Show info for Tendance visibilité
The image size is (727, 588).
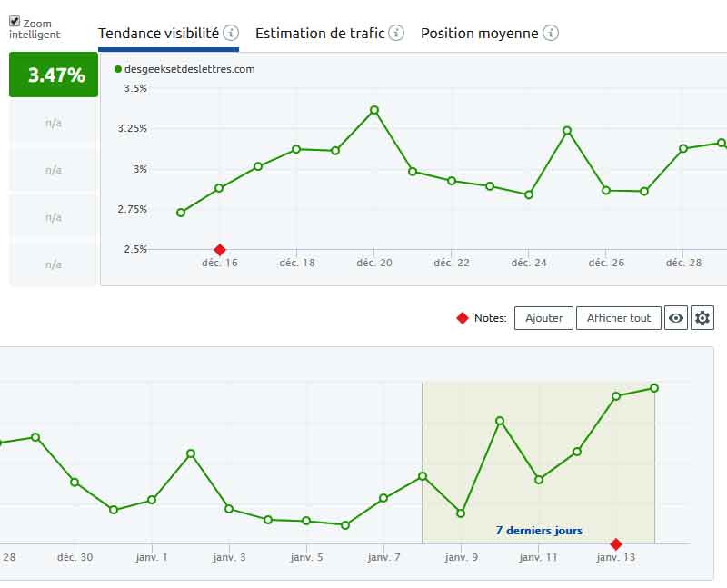(x=231, y=33)
